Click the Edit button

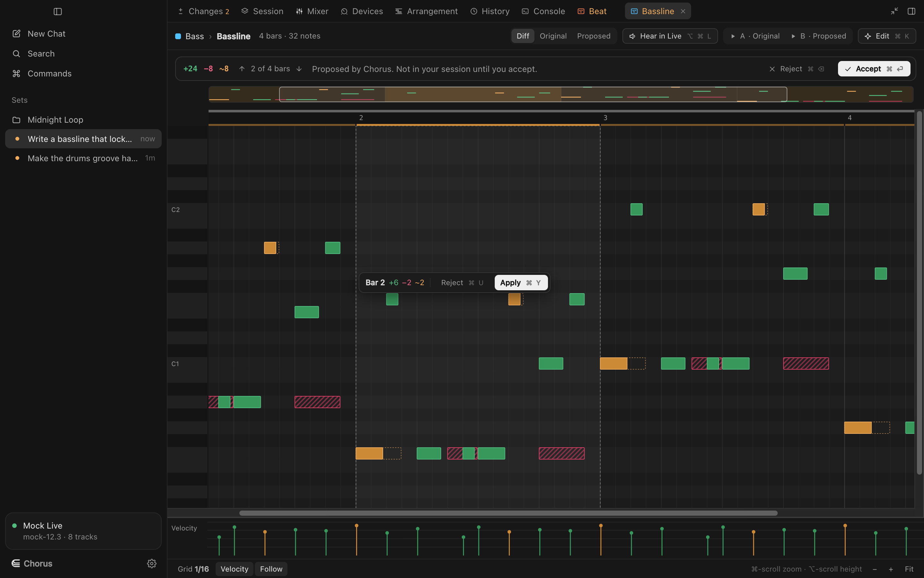(887, 36)
